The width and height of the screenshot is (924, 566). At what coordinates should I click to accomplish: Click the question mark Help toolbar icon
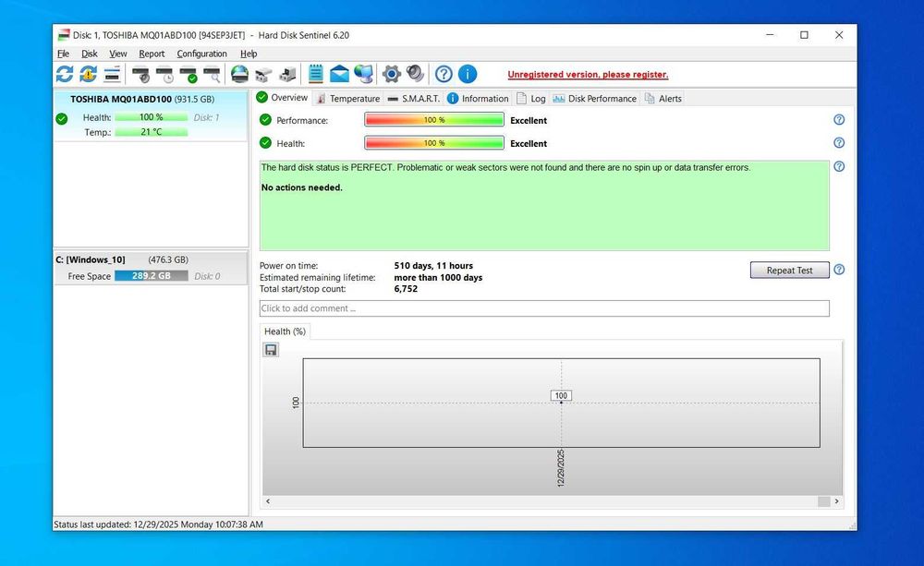(444, 74)
